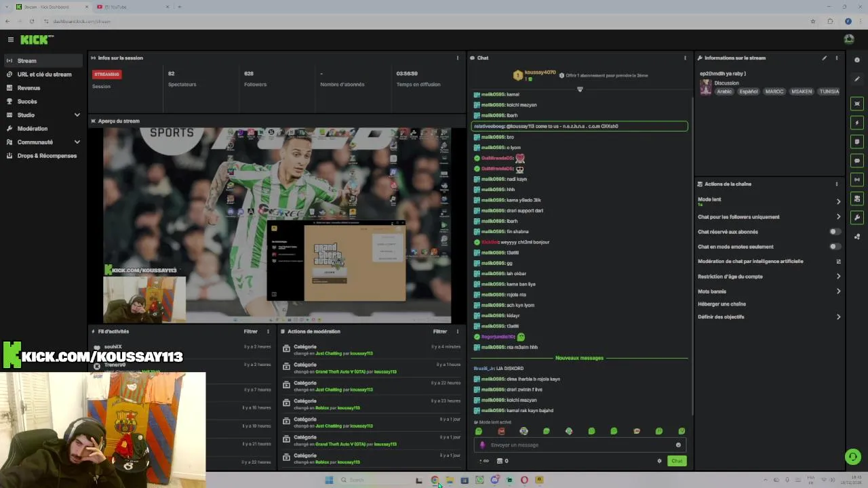Select Stream in the sidebar
Viewport: 868px width, 488px height.
[x=43, y=60]
